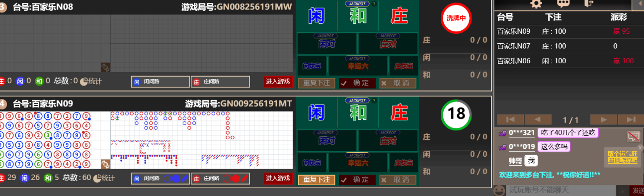Go to first page of bet history
This screenshot has width=644, height=196.
point(510,119)
